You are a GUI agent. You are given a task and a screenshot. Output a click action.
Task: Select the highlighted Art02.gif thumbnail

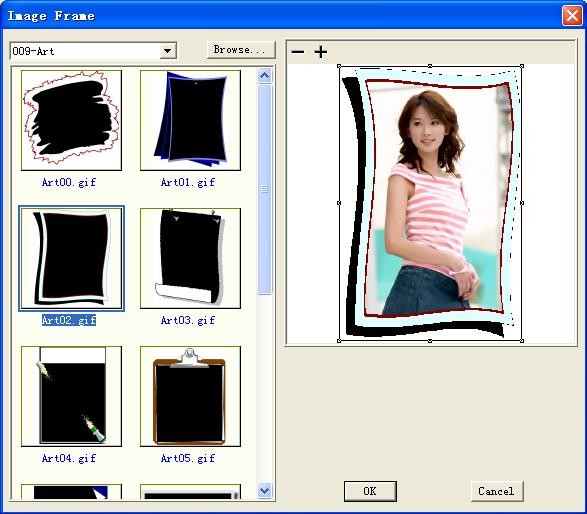[x=72, y=258]
